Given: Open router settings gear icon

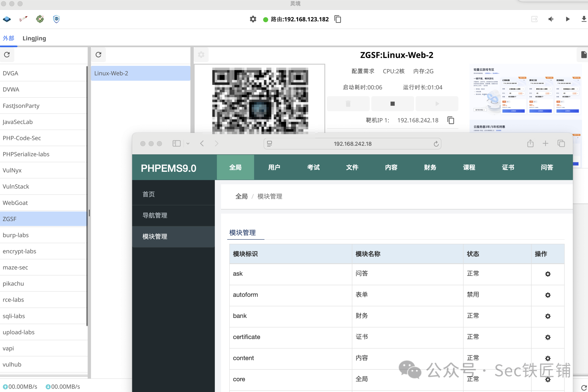Looking at the screenshot, I should click(253, 19).
